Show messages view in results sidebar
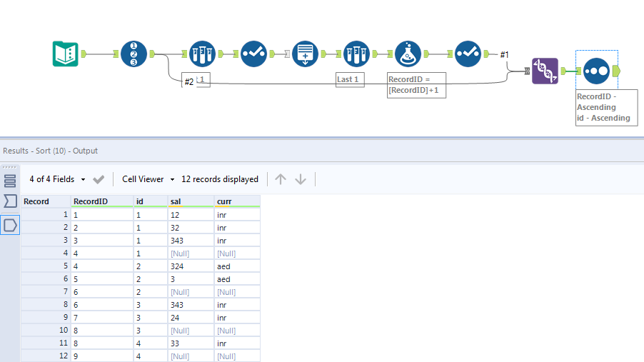 pyautogui.click(x=10, y=181)
